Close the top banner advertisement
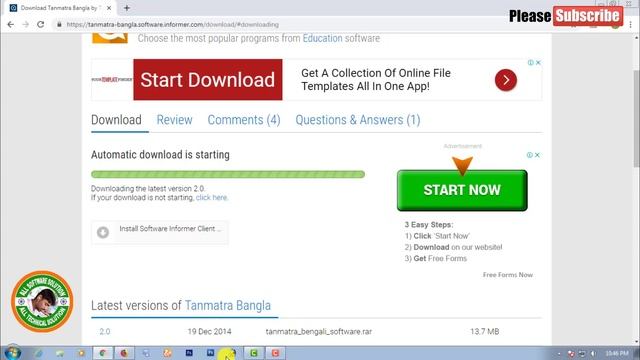640x360 pixels. click(x=538, y=62)
